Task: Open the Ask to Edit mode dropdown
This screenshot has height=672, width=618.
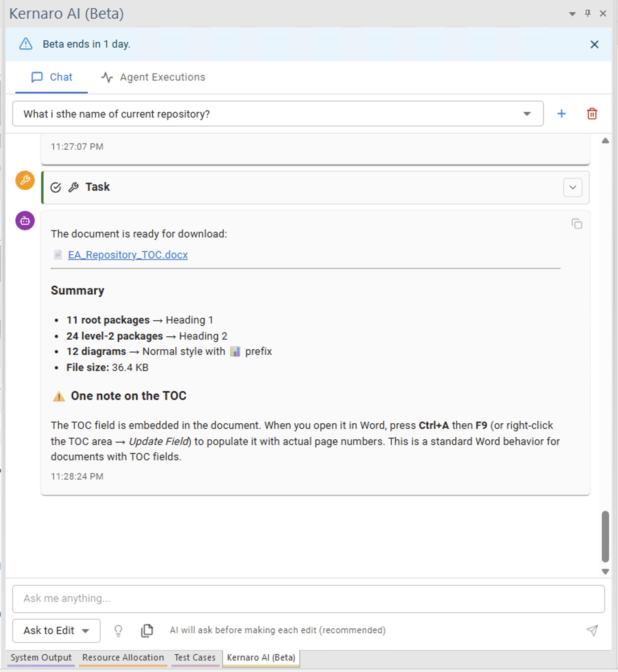Action: tap(56, 631)
